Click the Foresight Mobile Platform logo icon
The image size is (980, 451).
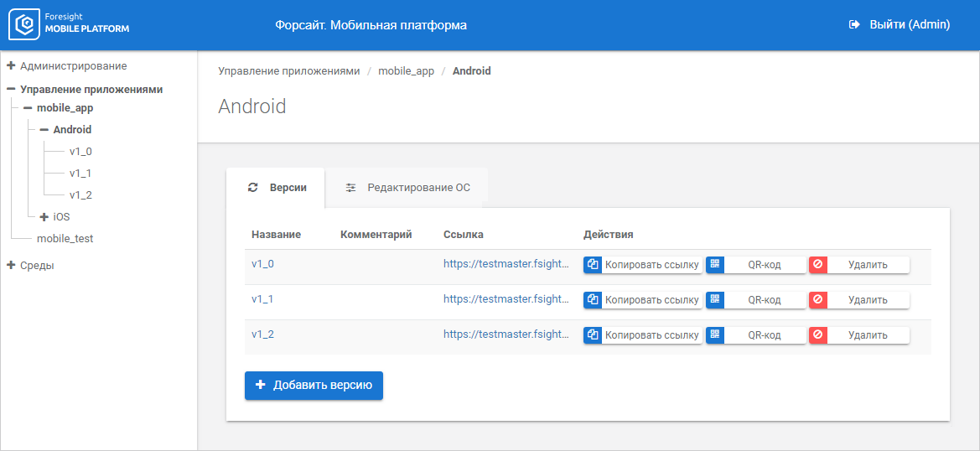coord(23,25)
